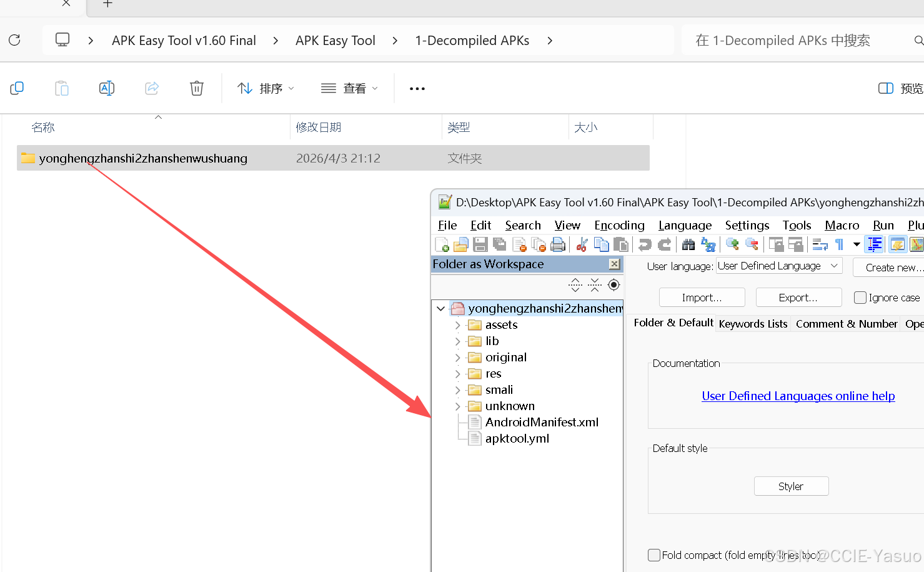
Task: Expand the unknown folder node
Action: pos(458,406)
